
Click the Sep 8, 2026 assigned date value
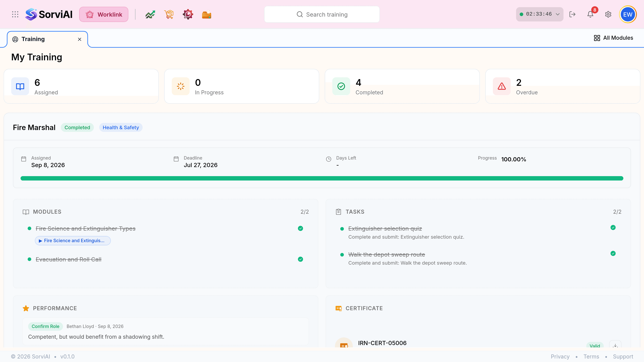[48, 165]
